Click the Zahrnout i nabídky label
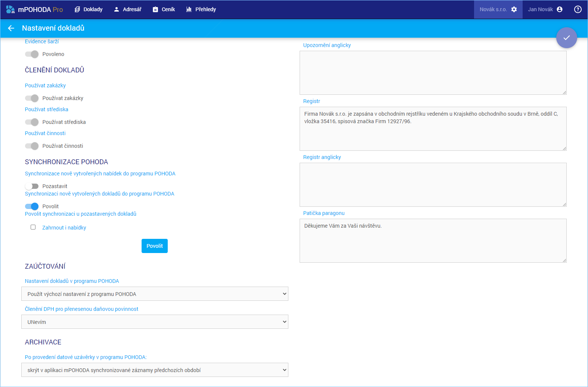 [x=64, y=228]
